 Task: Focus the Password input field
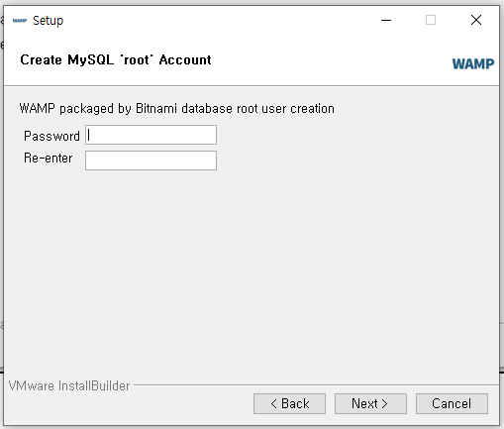tap(151, 135)
